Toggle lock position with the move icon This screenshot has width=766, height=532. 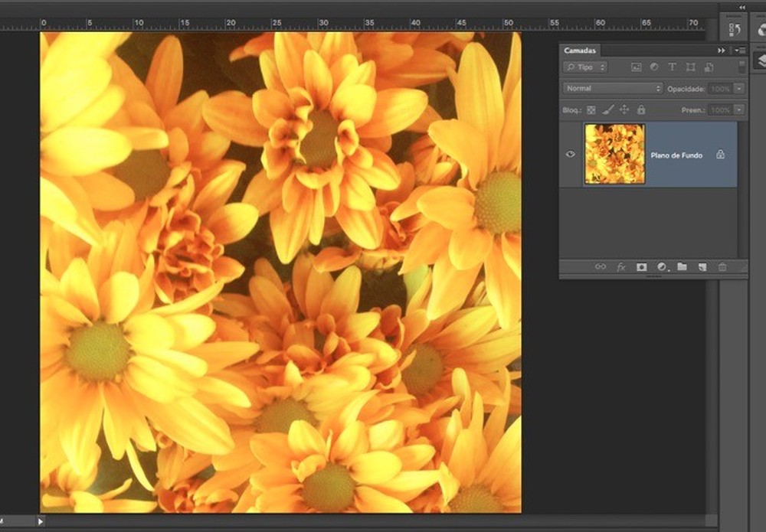pos(624,109)
